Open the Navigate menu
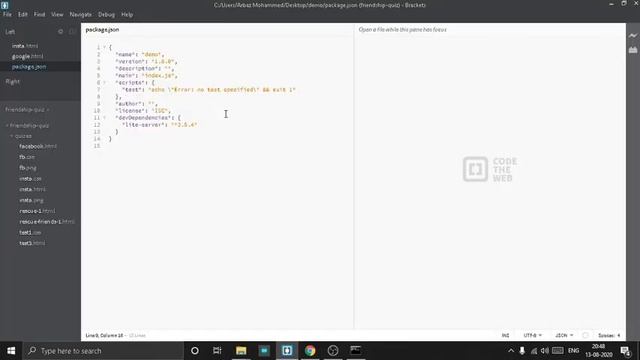This screenshot has height=360, width=640. click(81, 14)
